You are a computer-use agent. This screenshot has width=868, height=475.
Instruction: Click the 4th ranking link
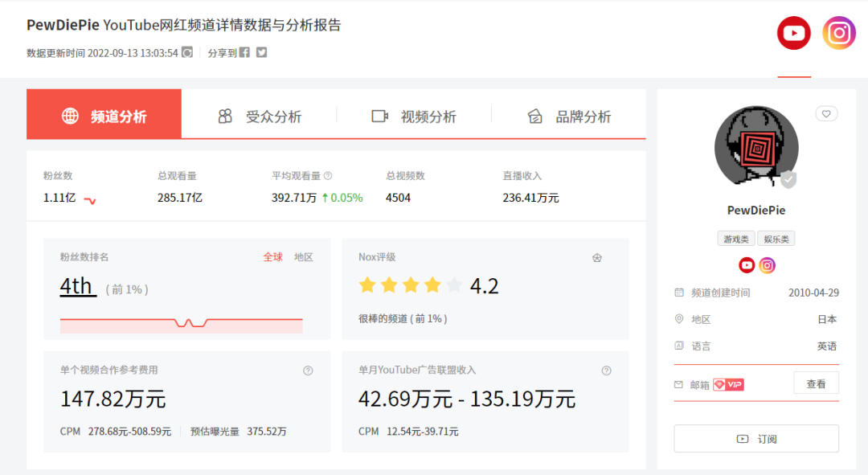(77, 286)
